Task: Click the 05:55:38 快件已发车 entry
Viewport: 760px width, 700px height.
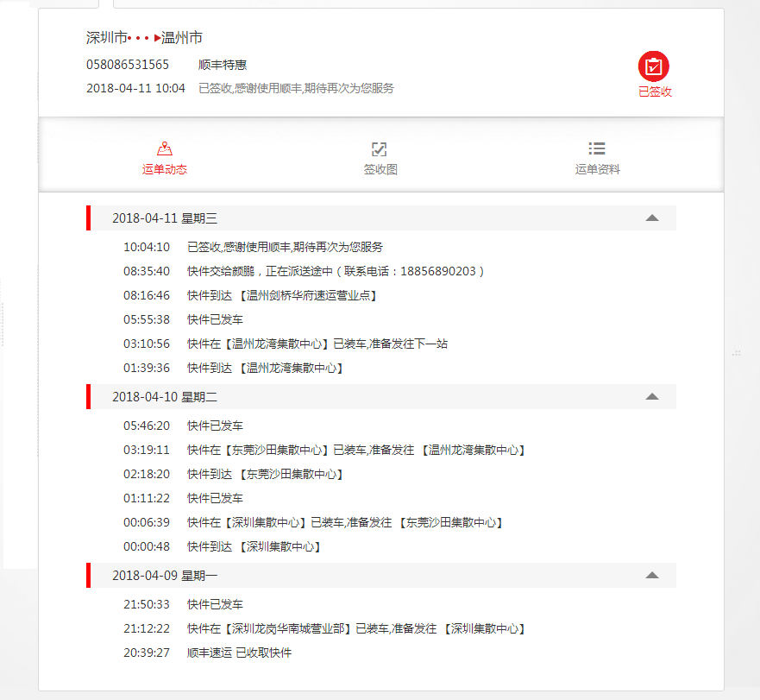Action: [183, 319]
